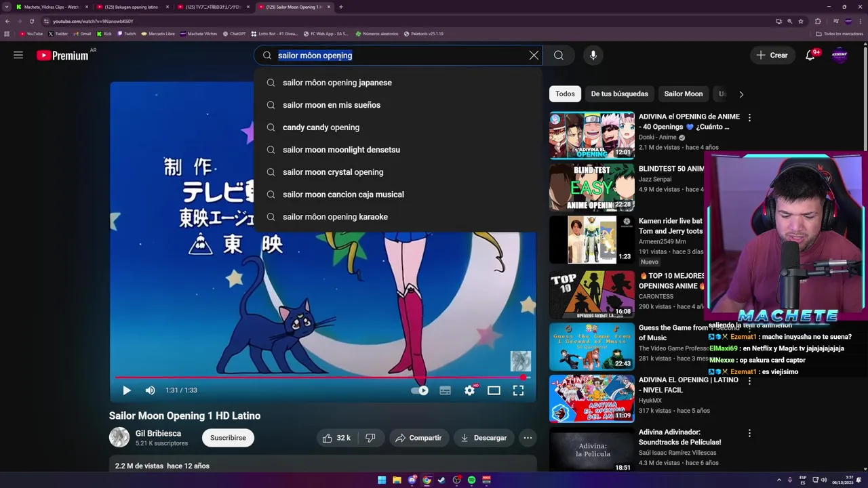The width and height of the screenshot is (868, 488).
Task: Open more actions three-dot button
Action: point(528,438)
